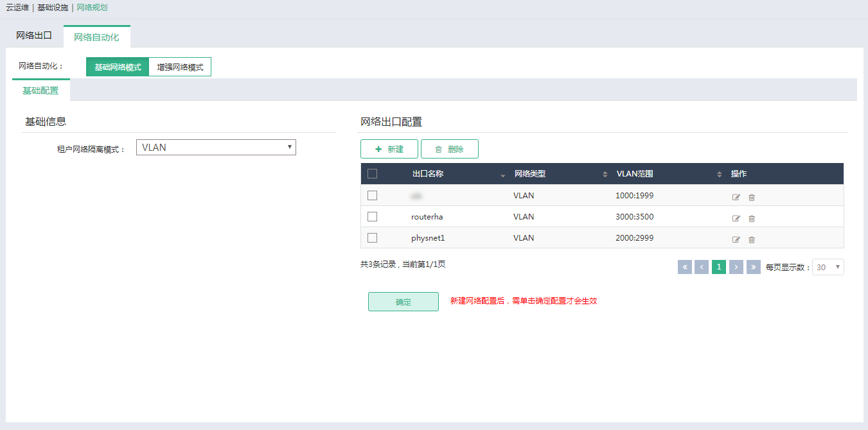Delete the physnet1 network exit

[752, 239]
